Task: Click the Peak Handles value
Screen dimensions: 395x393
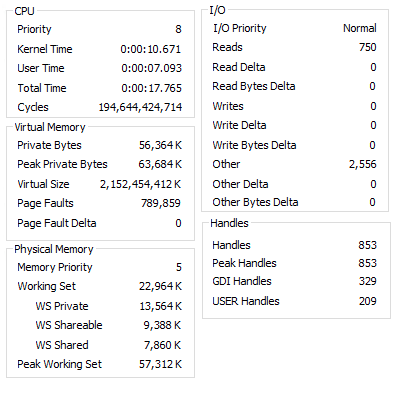Action: tap(367, 263)
